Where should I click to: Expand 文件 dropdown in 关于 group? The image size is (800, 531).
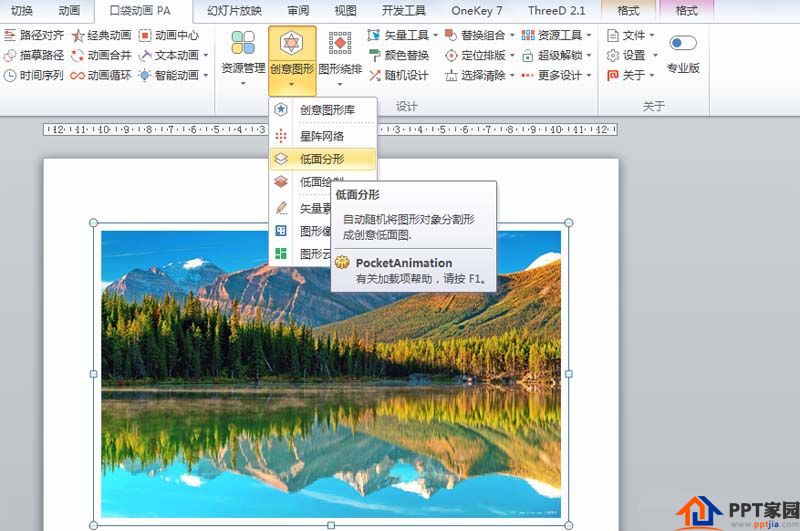pyautogui.click(x=652, y=35)
